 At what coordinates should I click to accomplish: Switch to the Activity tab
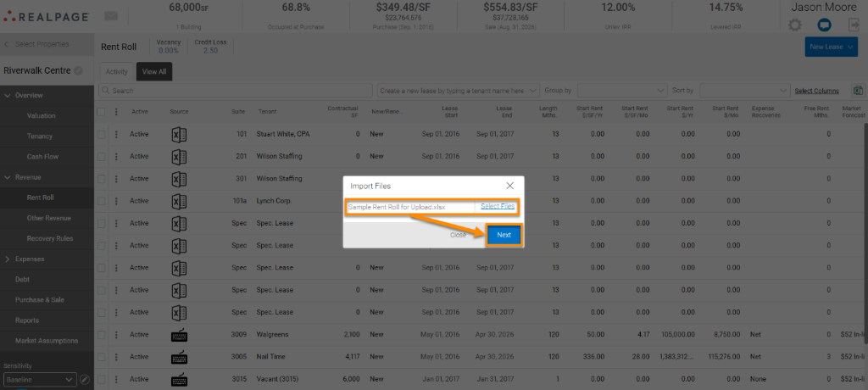point(117,72)
